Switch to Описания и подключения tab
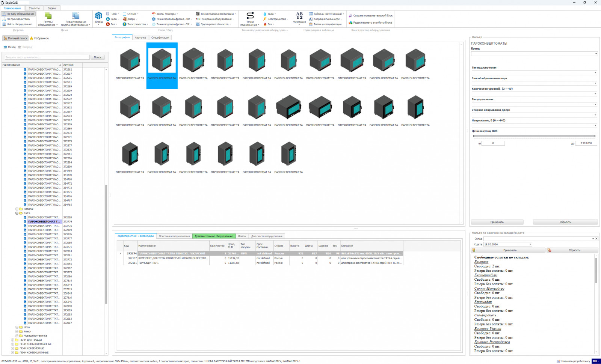 coord(174,236)
